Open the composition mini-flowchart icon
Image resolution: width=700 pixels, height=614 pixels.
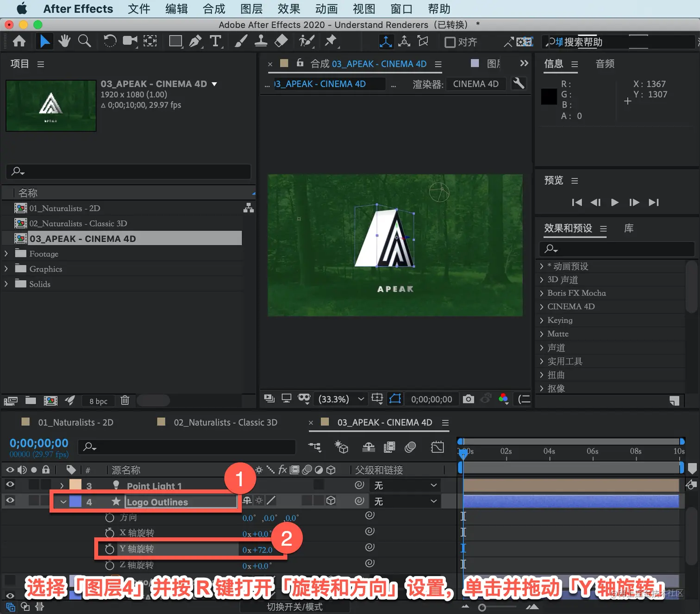tap(315, 447)
